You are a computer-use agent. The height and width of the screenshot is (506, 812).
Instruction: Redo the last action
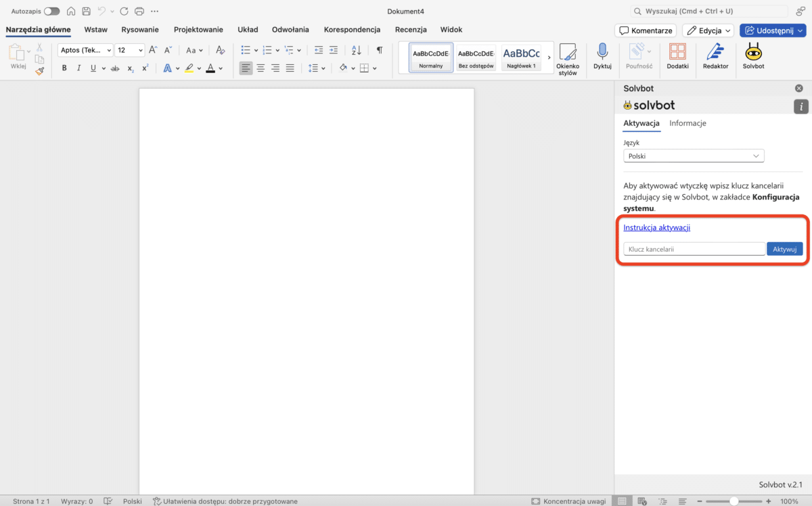tap(124, 11)
